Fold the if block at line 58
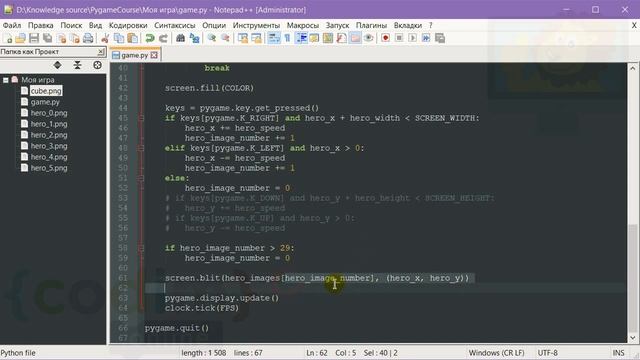 coord(141,248)
